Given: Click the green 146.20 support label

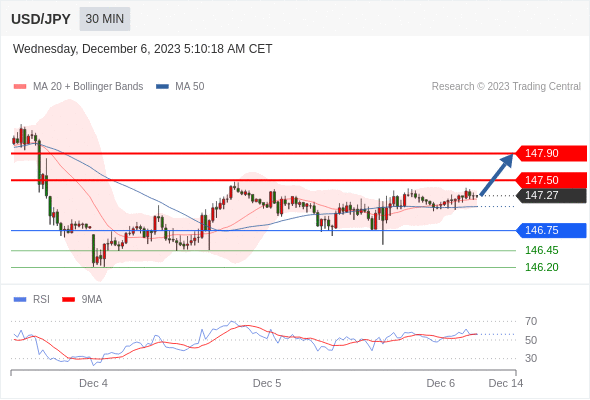Looking at the screenshot, I should (x=542, y=267).
